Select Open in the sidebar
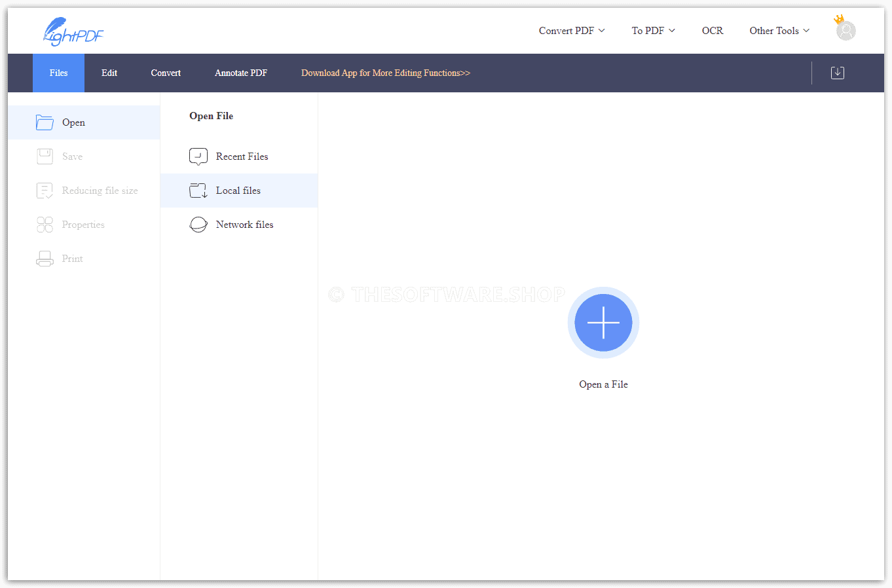 pyautogui.click(x=84, y=122)
